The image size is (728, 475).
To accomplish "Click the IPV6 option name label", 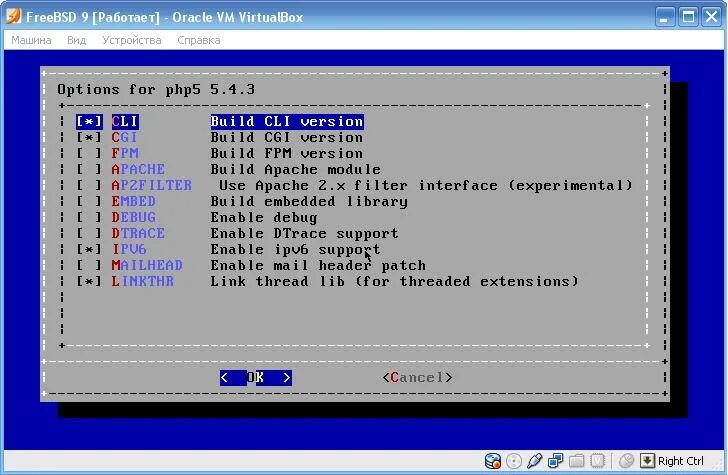I will (x=129, y=249).
